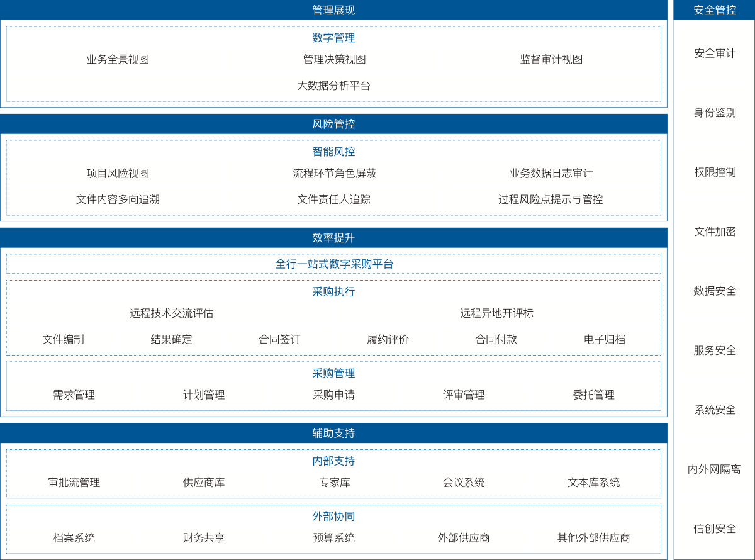
Task: Open the 评审管理 item
Action: (464, 395)
